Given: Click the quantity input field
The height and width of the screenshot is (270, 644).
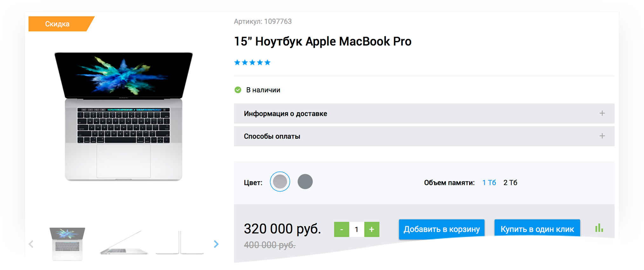Looking at the screenshot, I should [357, 229].
